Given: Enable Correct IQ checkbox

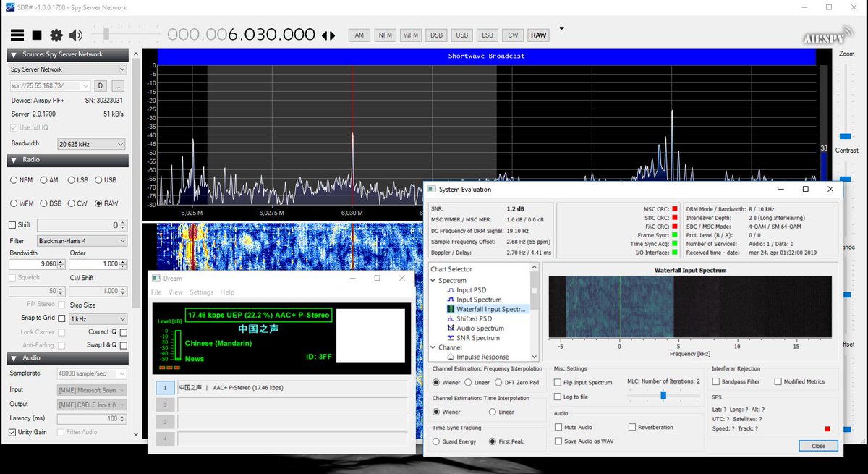Looking at the screenshot, I should (123, 332).
